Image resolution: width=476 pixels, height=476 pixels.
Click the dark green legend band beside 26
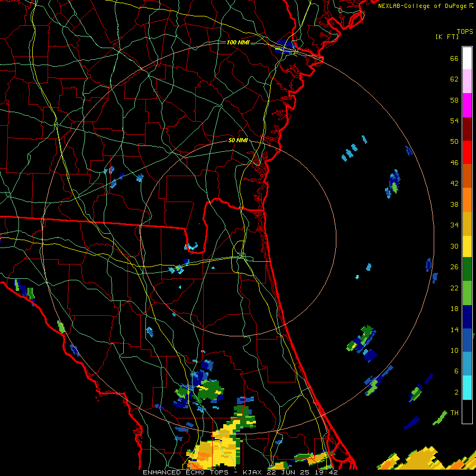467,269
